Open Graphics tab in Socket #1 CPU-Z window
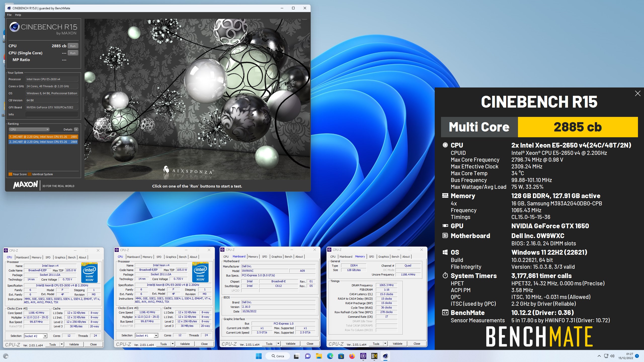The image size is (644, 362). (171, 257)
